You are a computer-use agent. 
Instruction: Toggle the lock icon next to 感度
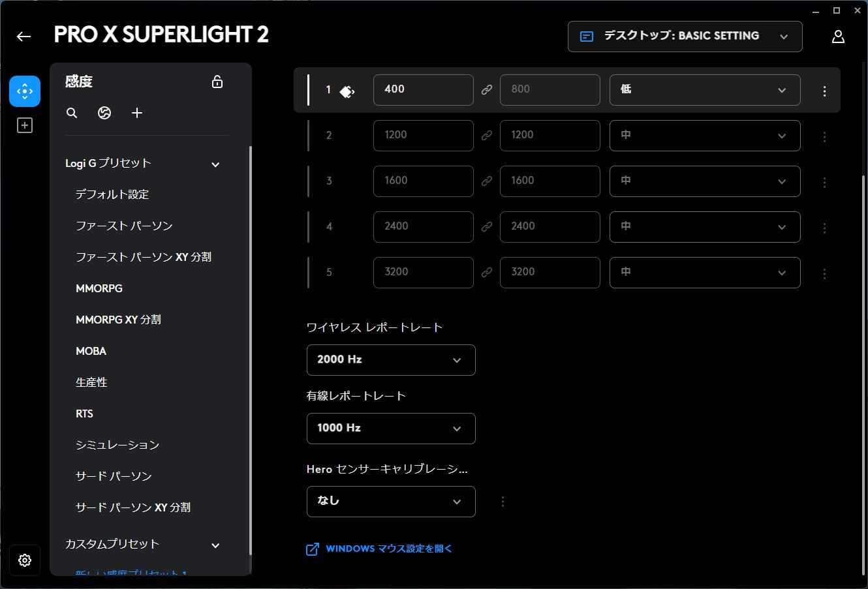coord(217,82)
